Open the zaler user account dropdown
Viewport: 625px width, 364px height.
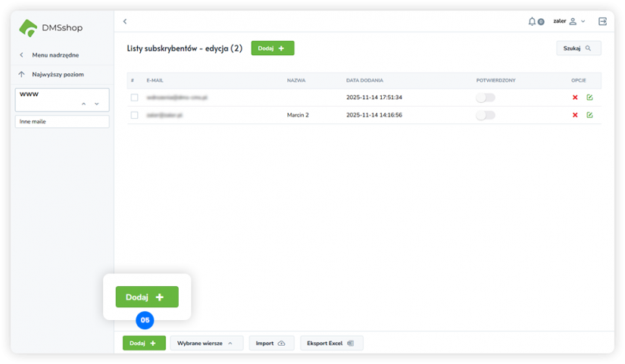point(569,21)
